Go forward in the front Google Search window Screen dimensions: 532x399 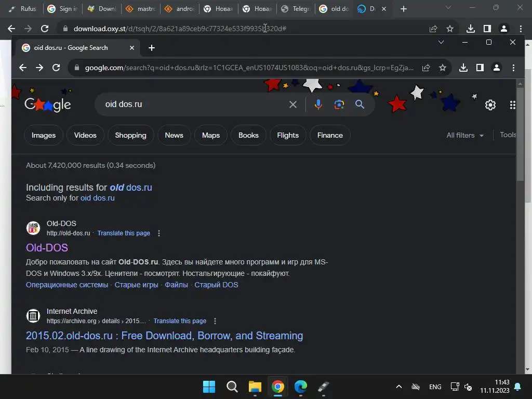point(39,68)
